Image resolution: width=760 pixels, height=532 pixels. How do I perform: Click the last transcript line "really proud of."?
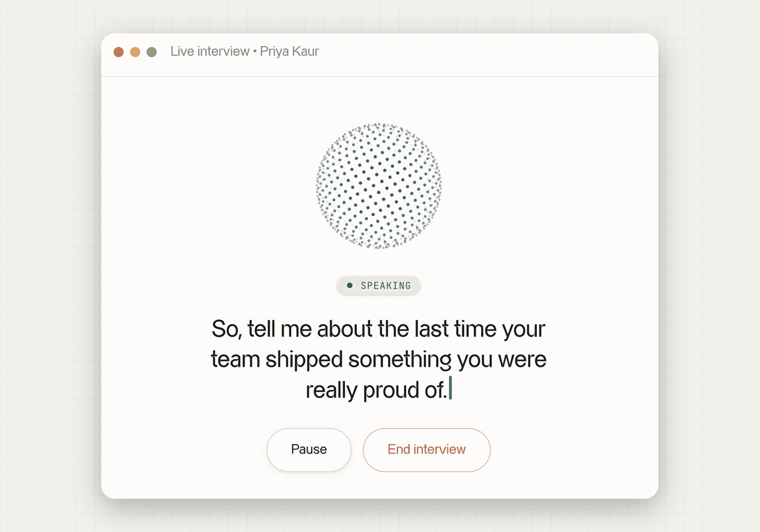point(376,390)
